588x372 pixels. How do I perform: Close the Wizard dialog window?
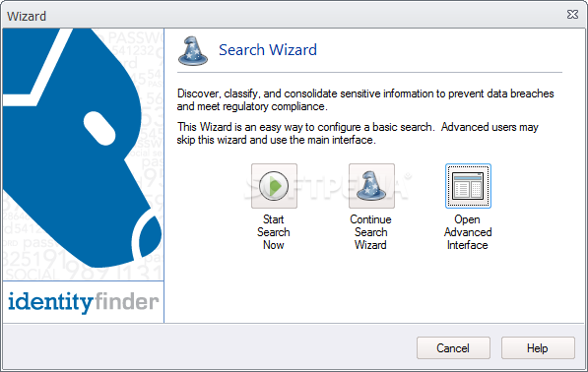(x=572, y=15)
